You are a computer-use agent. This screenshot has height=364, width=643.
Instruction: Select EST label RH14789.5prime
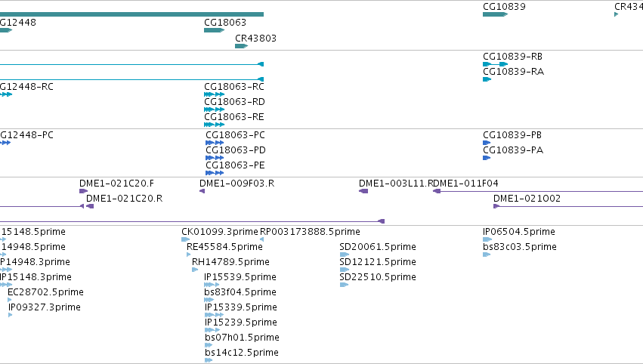pos(231,262)
